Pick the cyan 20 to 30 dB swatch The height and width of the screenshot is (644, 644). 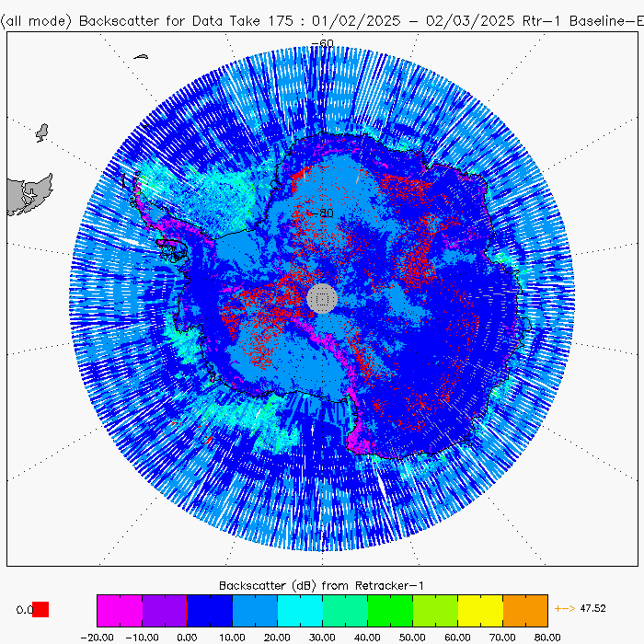point(300,610)
